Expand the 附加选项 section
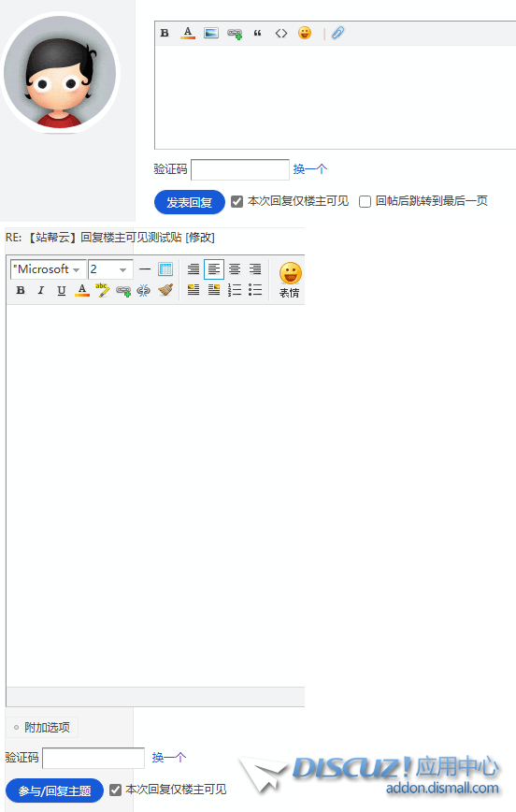The width and height of the screenshot is (516, 812). pos(42,728)
